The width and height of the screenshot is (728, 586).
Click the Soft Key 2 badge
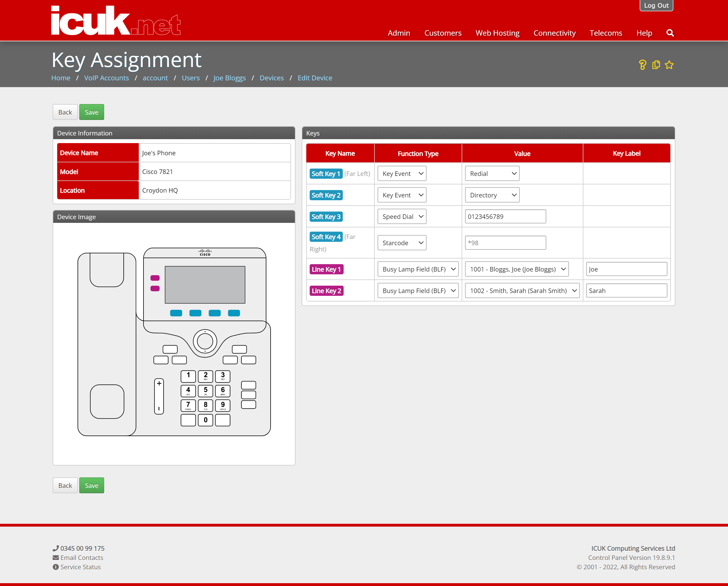[326, 195]
